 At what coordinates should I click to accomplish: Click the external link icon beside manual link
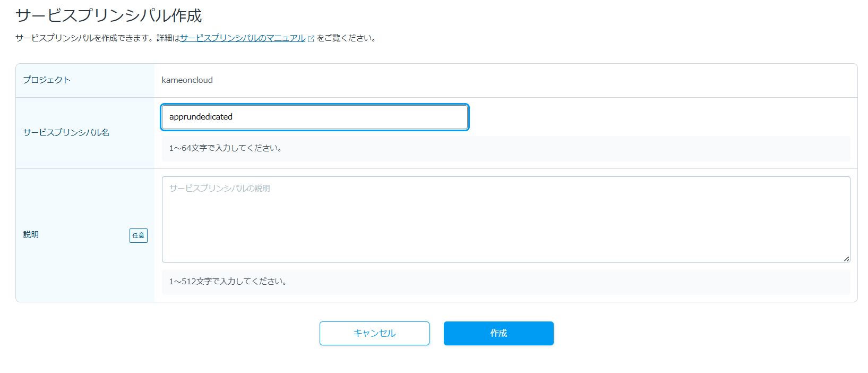[x=311, y=39]
